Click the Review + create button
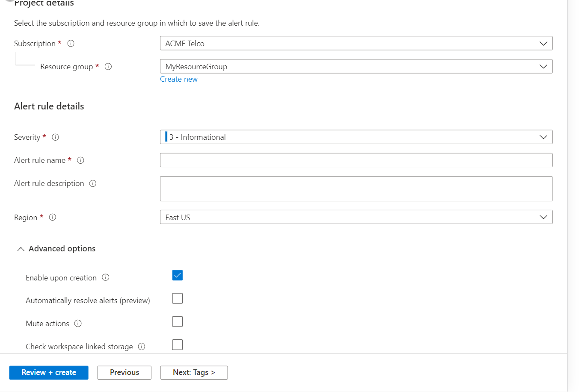Viewport: 581px width, 392px height. 49,372
